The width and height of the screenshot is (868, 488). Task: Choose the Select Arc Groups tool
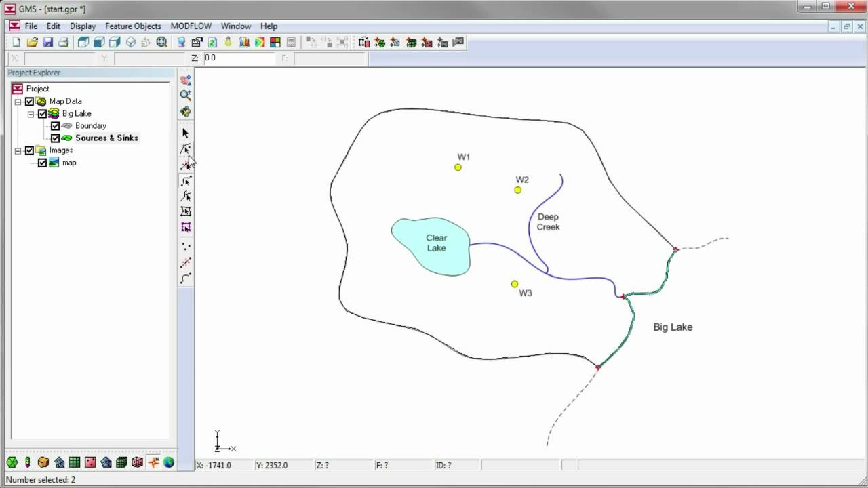point(186,197)
